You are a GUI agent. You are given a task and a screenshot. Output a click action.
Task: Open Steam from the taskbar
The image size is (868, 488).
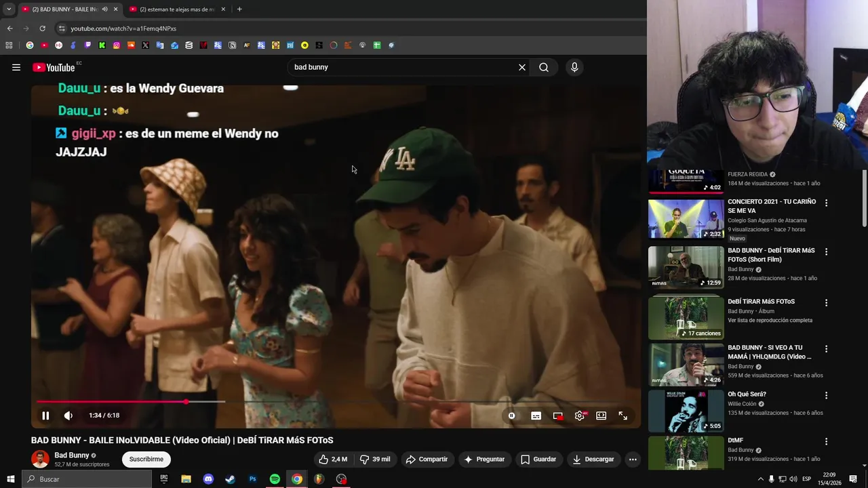pos(231,479)
